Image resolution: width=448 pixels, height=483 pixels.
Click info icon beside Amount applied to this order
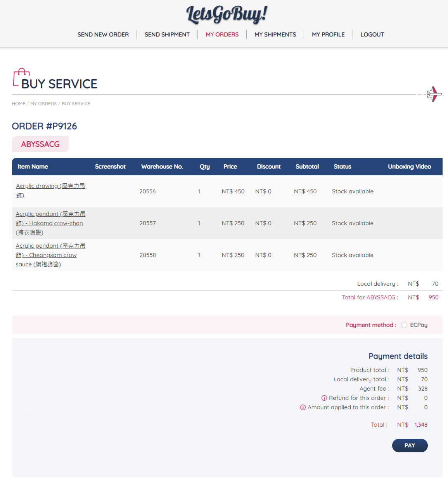(303, 407)
